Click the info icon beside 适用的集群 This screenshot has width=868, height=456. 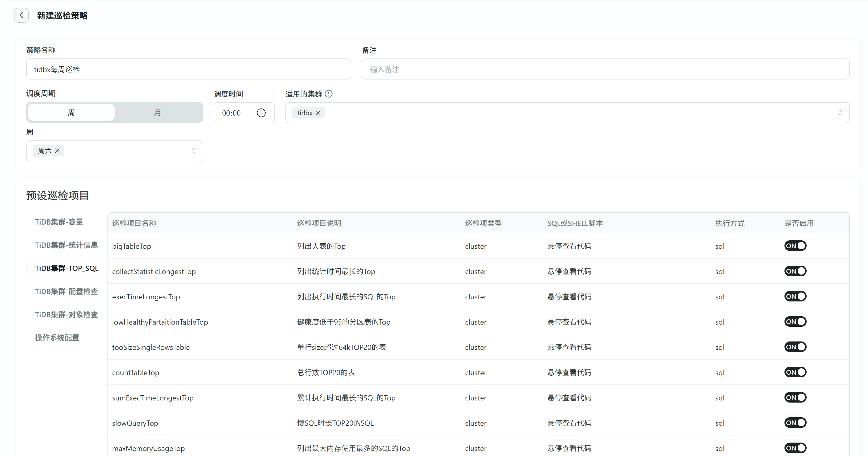coord(329,94)
